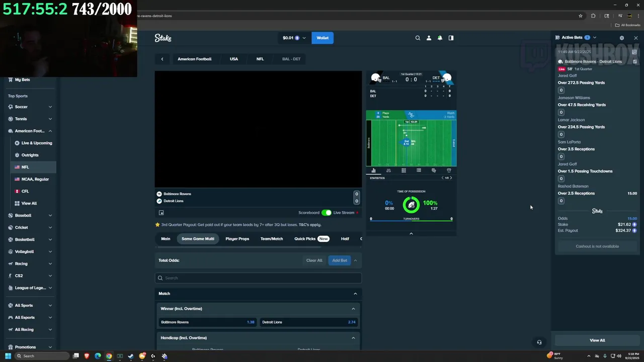Switch to the Same Game Multi tab

point(198,239)
